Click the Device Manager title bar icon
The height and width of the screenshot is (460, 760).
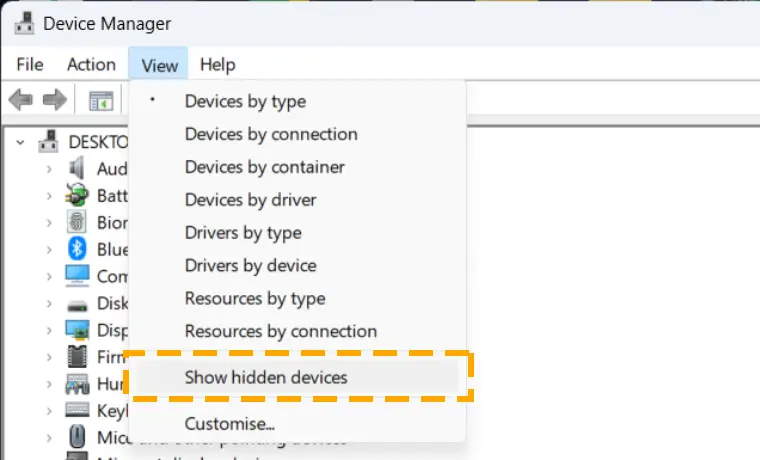(x=24, y=23)
